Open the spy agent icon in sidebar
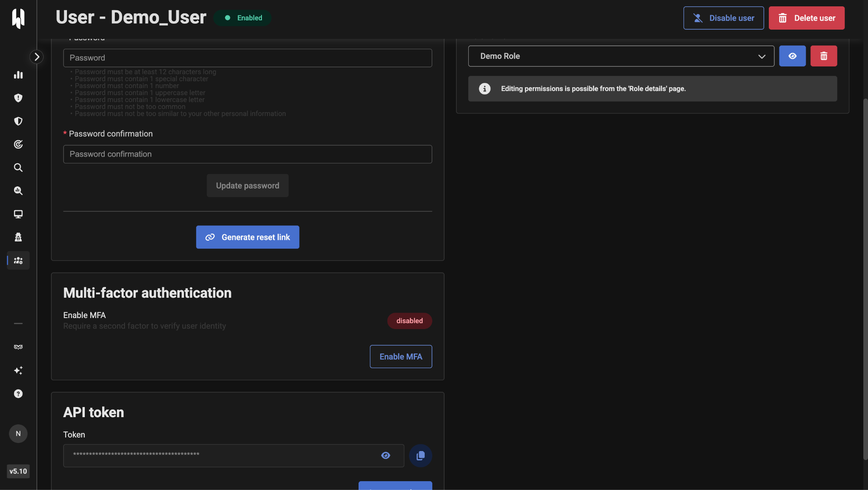The image size is (868, 490). 18,237
